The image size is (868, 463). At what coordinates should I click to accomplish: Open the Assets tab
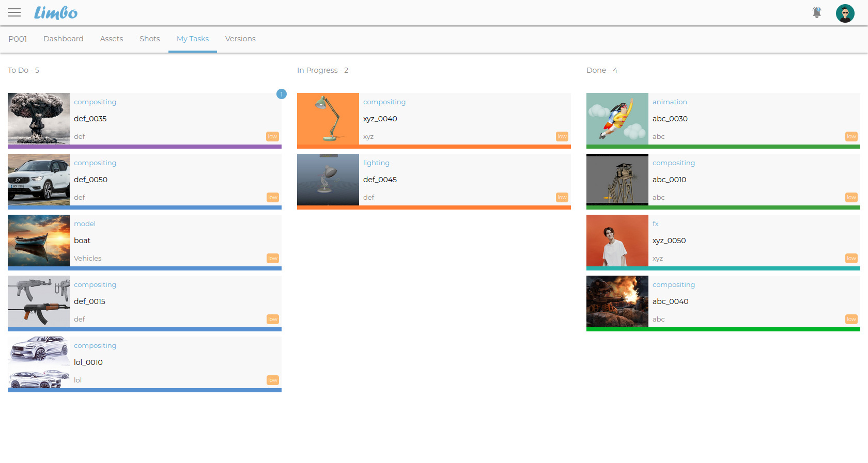(111, 39)
